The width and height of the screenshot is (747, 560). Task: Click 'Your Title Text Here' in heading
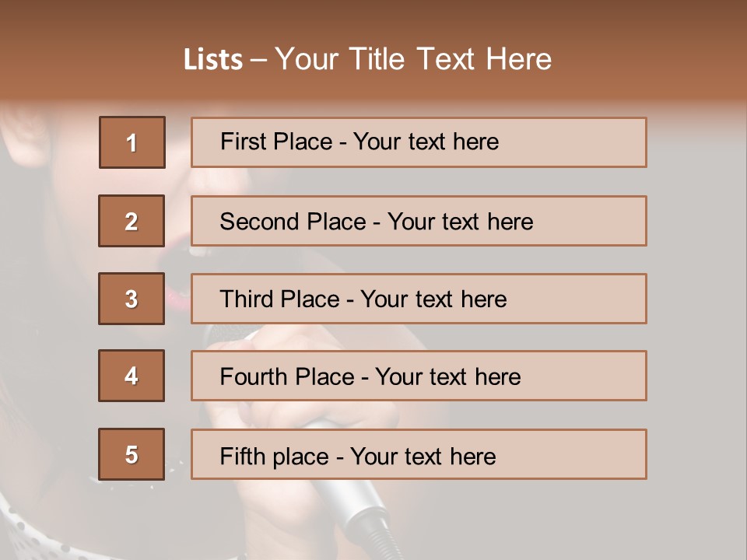tap(413, 59)
